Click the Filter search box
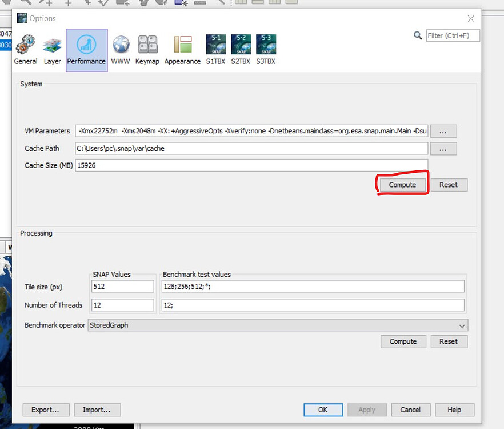The width and height of the screenshot is (504, 429). (x=453, y=35)
